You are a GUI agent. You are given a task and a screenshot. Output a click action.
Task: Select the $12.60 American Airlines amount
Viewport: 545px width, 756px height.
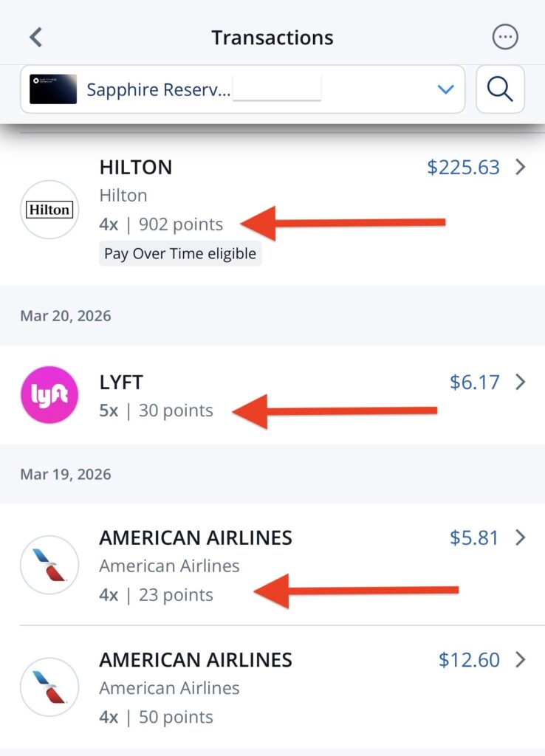click(469, 659)
